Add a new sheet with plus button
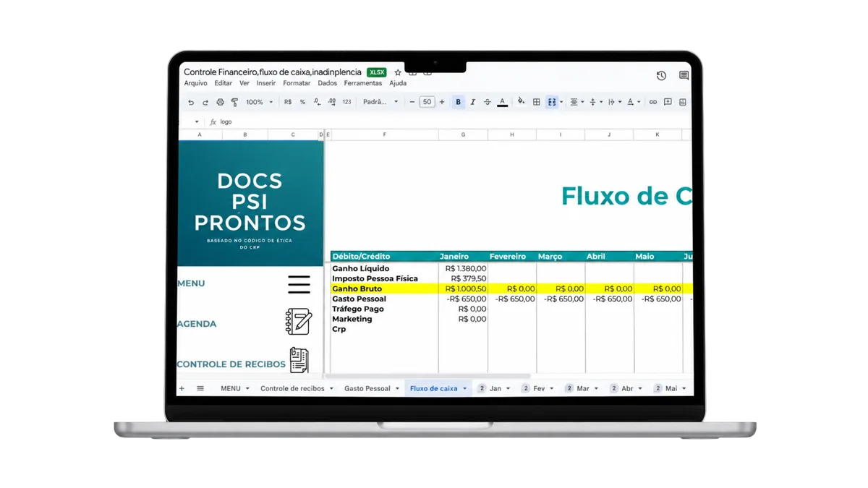 coord(182,389)
